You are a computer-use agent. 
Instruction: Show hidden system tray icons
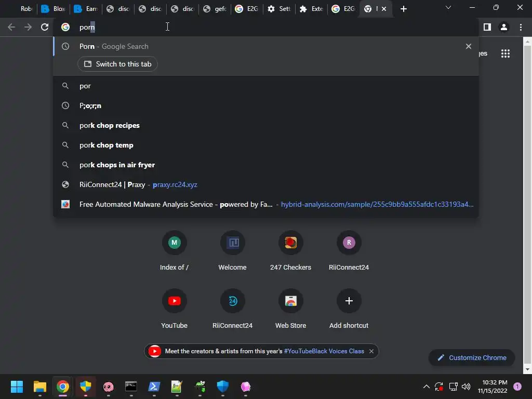point(427,387)
